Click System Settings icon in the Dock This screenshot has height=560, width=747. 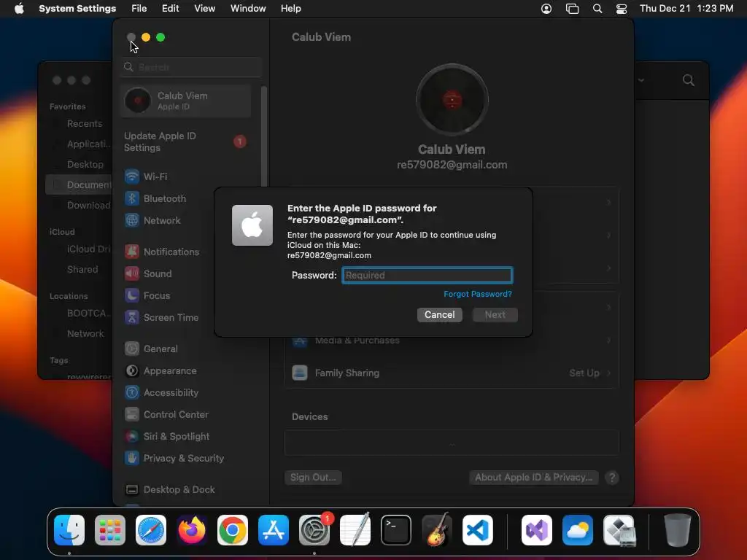coord(314,530)
